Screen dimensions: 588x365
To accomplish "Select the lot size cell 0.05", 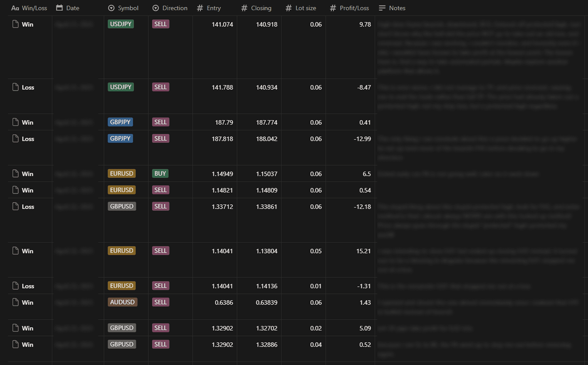I will [316, 251].
